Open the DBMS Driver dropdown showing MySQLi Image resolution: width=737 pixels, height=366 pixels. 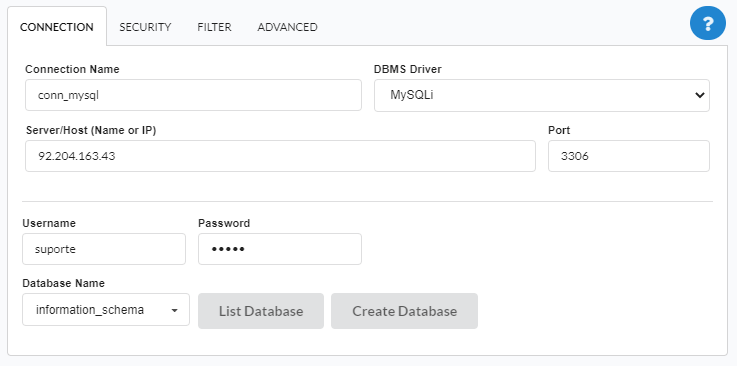click(x=541, y=95)
